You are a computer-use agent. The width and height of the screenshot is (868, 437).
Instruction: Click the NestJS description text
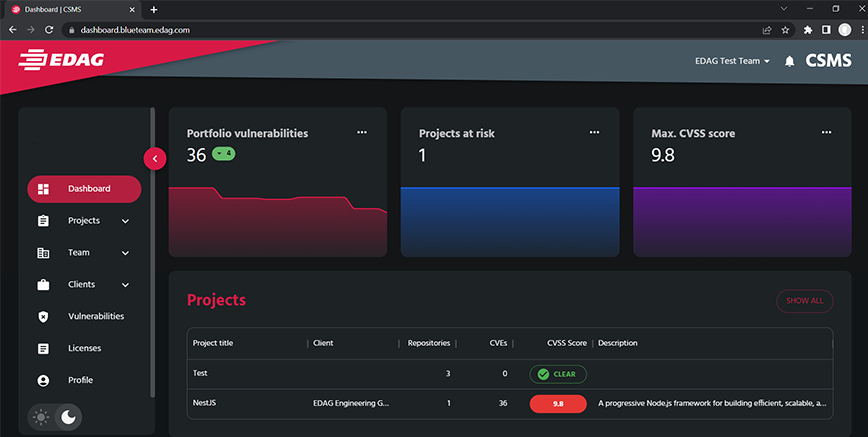[x=712, y=403]
